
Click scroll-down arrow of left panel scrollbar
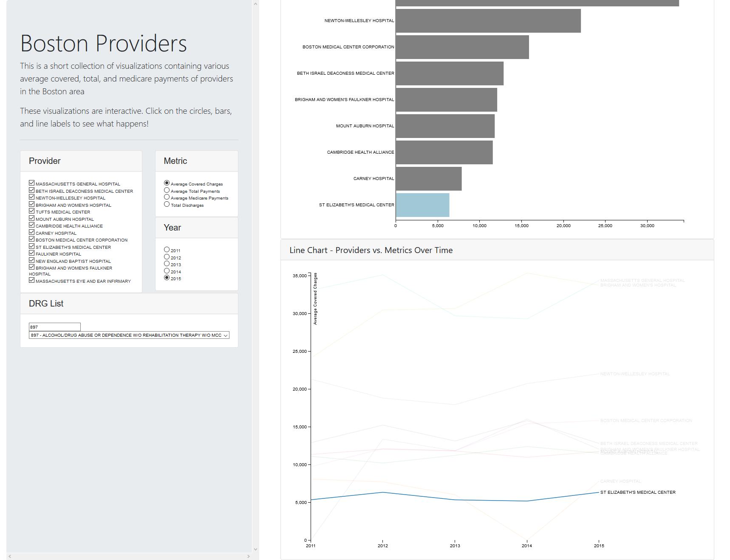(255, 549)
